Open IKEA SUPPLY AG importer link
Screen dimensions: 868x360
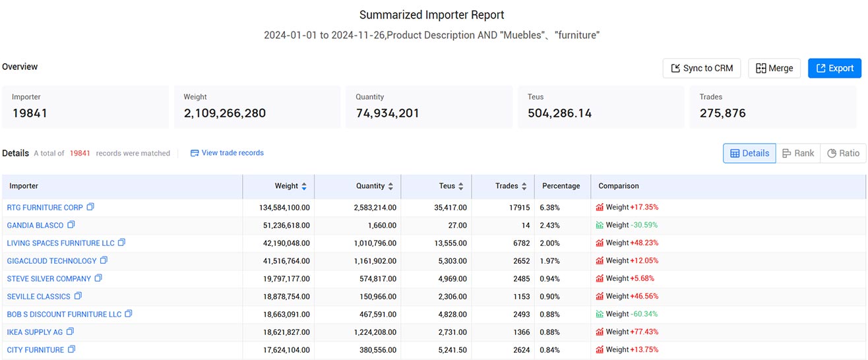35,332
